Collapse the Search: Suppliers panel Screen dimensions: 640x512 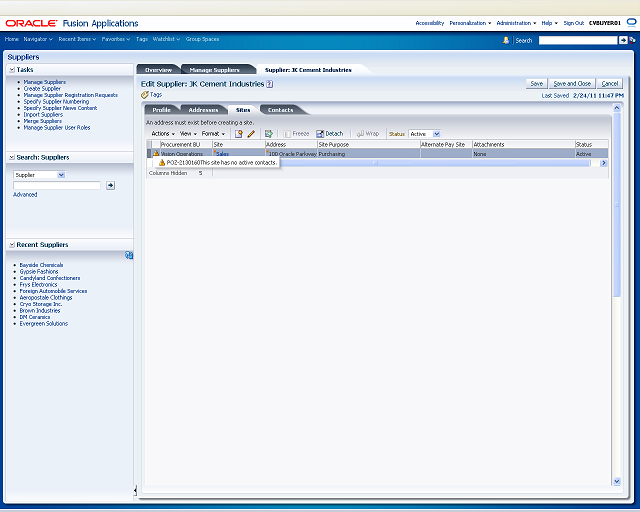12,158
